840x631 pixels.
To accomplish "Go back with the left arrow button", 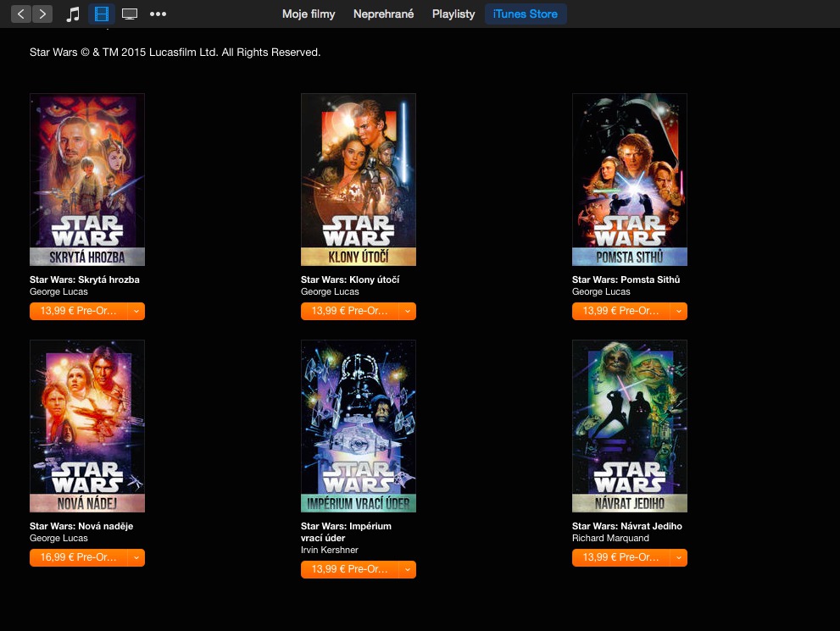I will point(21,14).
